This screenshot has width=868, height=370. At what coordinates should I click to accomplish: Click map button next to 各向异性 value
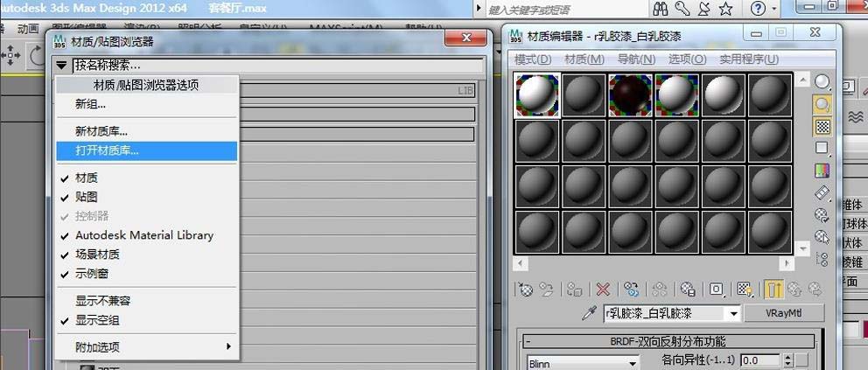pyautogui.click(x=801, y=360)
